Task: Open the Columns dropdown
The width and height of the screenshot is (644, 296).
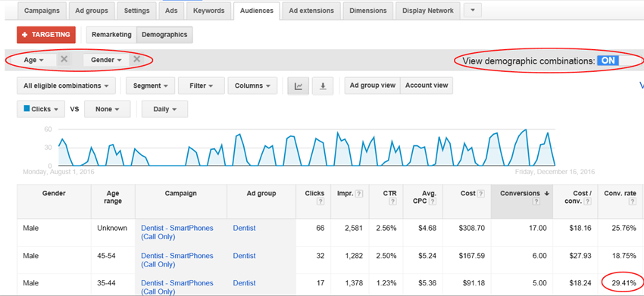Action: coord(252,86)
